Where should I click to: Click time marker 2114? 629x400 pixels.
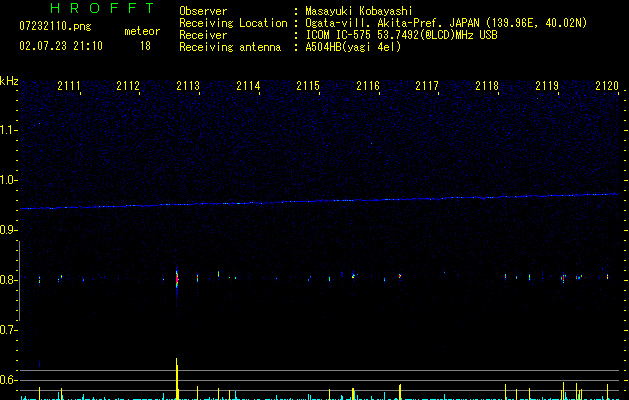click(x=248, y=86)
